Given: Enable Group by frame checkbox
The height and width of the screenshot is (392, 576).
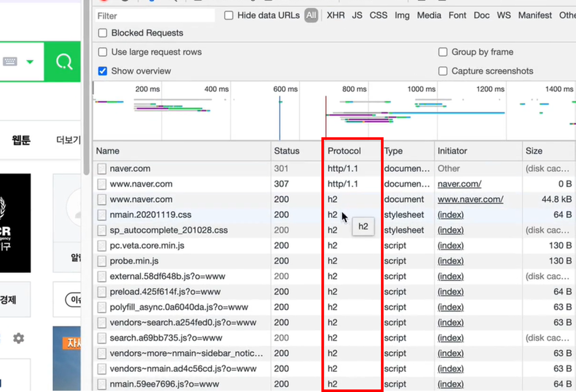Looking at the screenshot, I should coord(443,52).
